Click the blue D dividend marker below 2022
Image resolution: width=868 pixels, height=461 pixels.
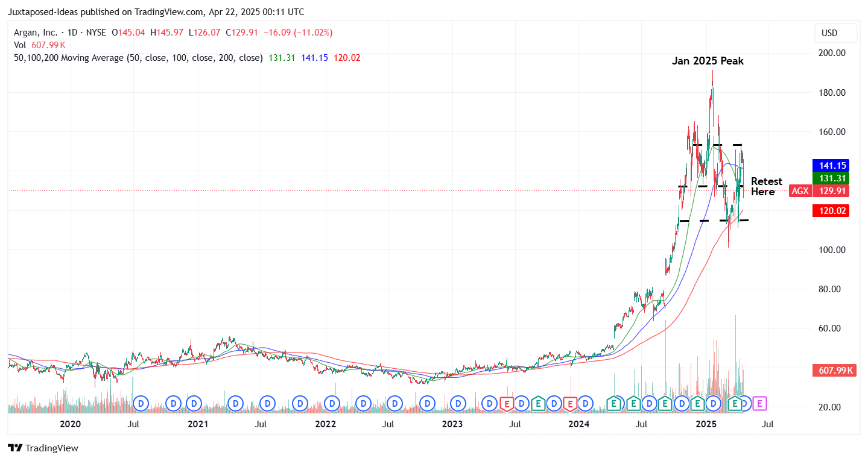(331, 404)
